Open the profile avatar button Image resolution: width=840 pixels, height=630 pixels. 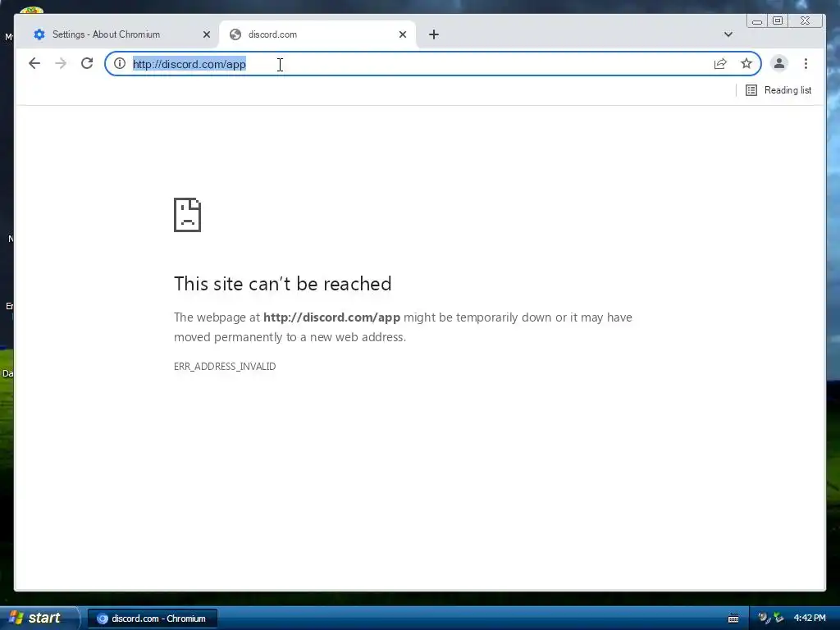(x=779, y=64)
